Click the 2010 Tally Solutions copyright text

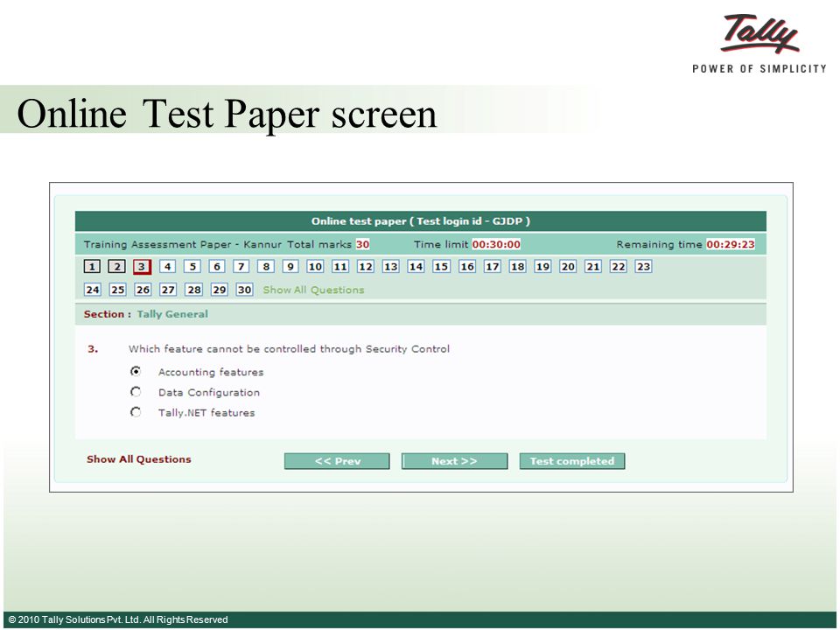click(x=118, y=619)
